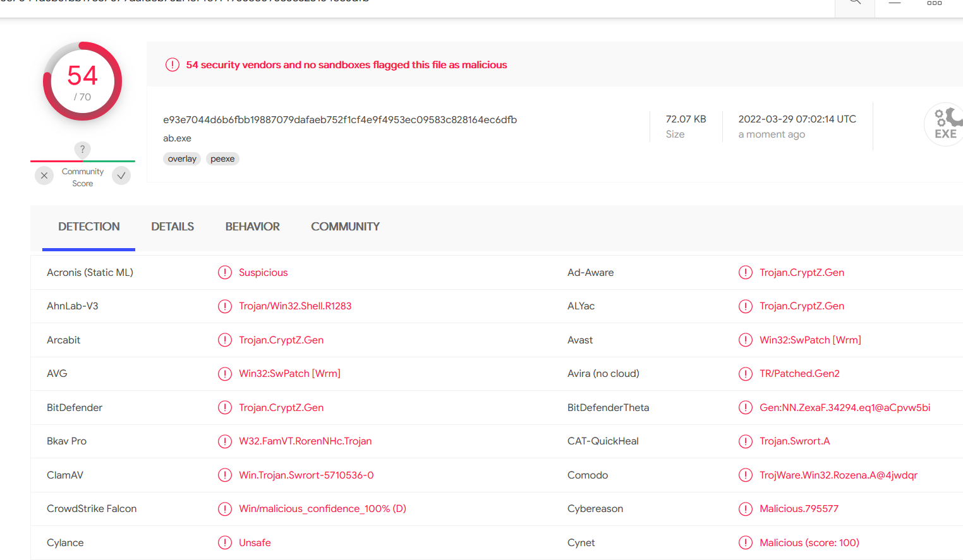Go to the COMMUNITY tab
This screenshot has height=560, width=963.
tap(345, 227)
